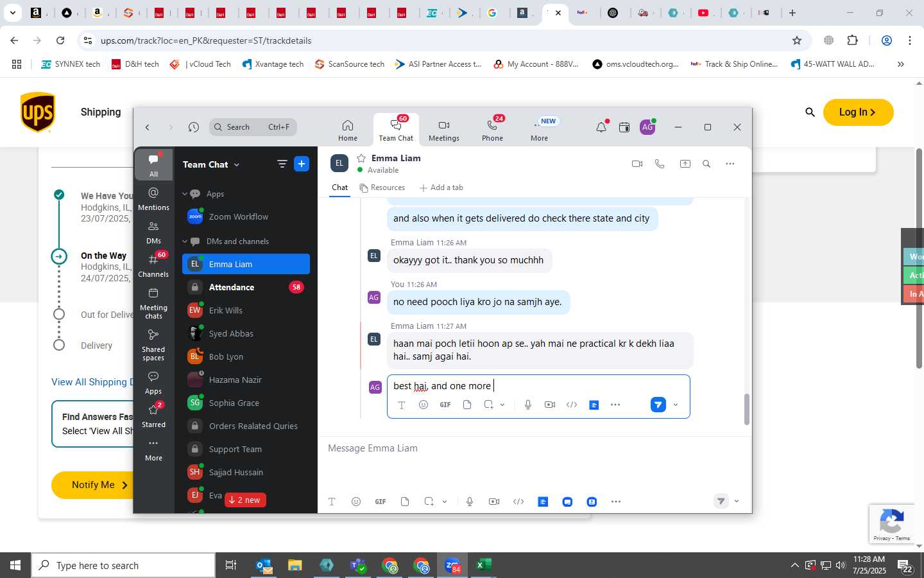
Task: Open Excel from Windows taskbar
Action: [x=483, y=565]
